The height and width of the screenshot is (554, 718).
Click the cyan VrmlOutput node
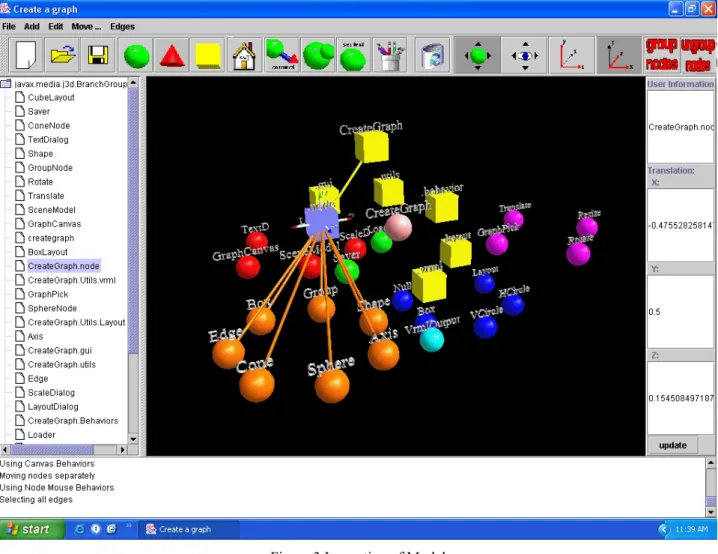[432, 340]
